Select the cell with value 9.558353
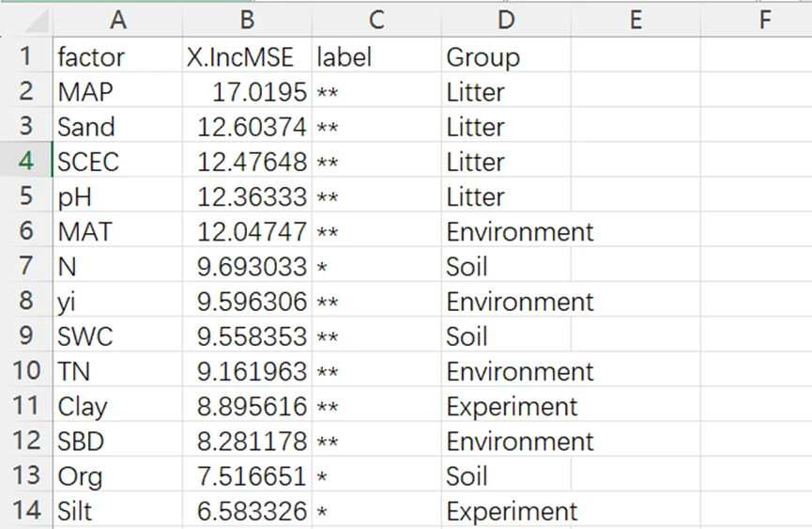The width and height of the screenshot is (812, 529). point(246,336)
